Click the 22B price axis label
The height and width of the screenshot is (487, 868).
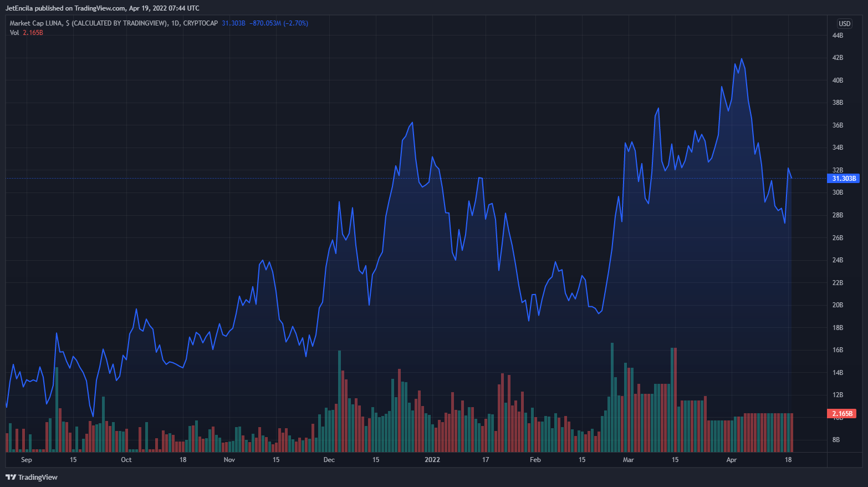[x=838, y=283]
